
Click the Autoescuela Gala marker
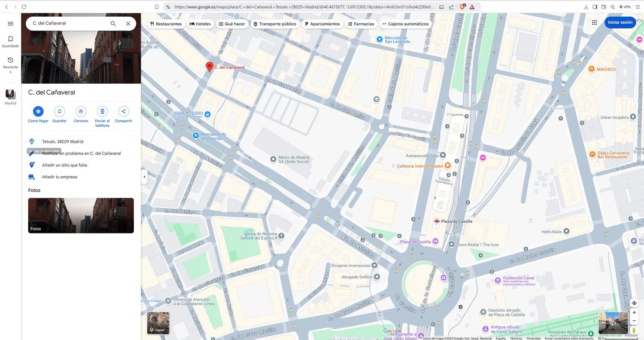coord(443,155)
